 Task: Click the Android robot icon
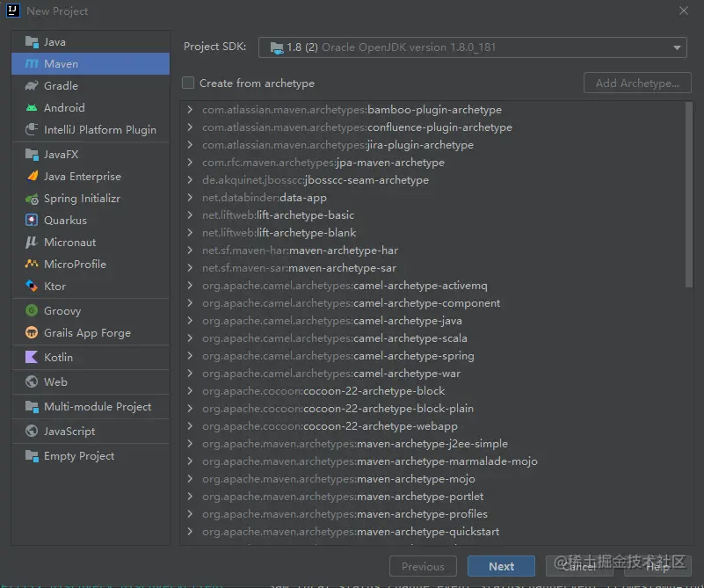click(x=32, y=108)
